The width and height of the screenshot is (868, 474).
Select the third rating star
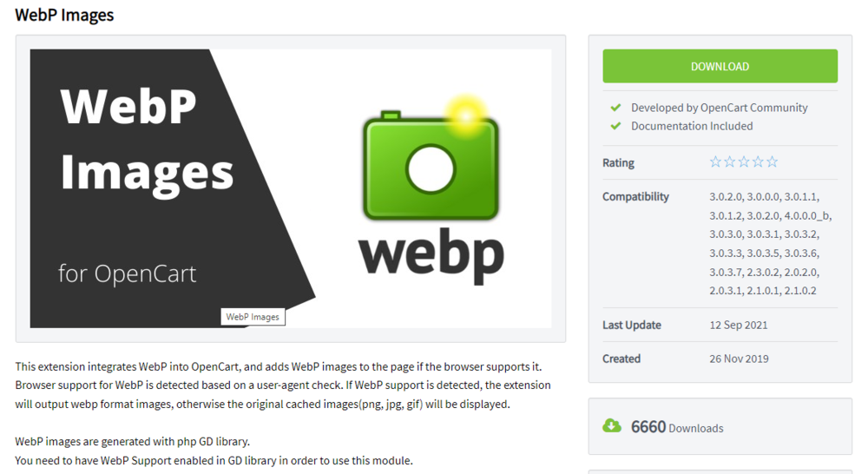pyautogui.click(x=744, y=161)
